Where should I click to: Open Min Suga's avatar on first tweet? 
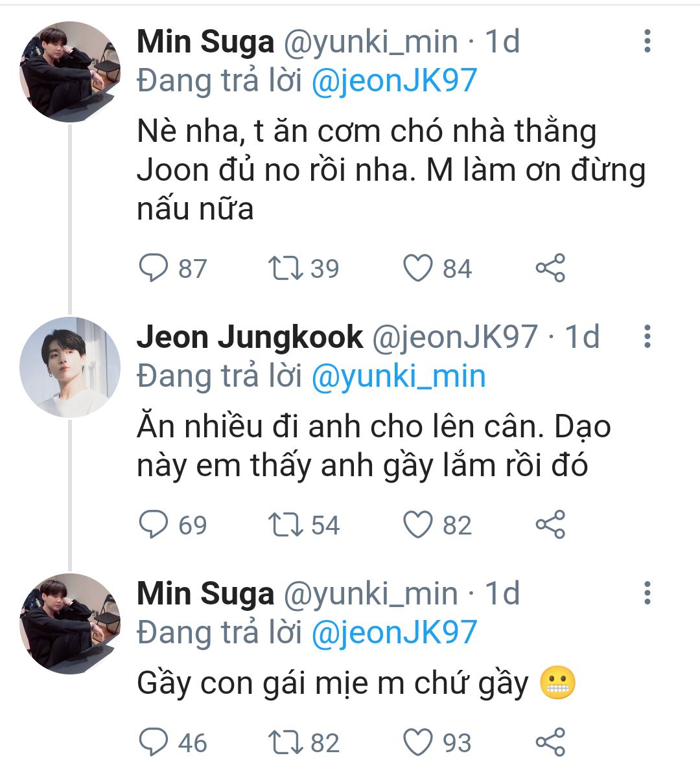(x=70, y=71)
